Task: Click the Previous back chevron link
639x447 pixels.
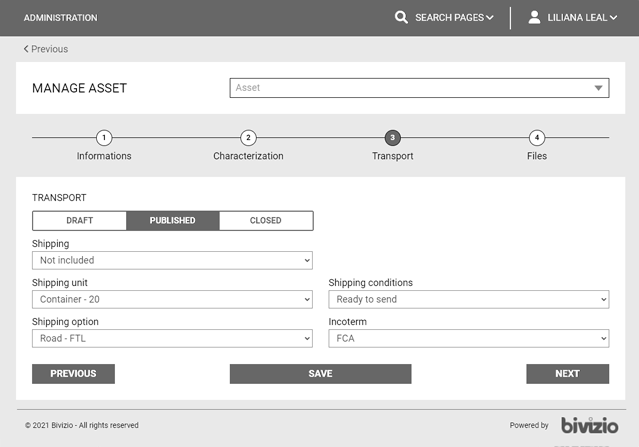Action: click(x=46, y=49)
